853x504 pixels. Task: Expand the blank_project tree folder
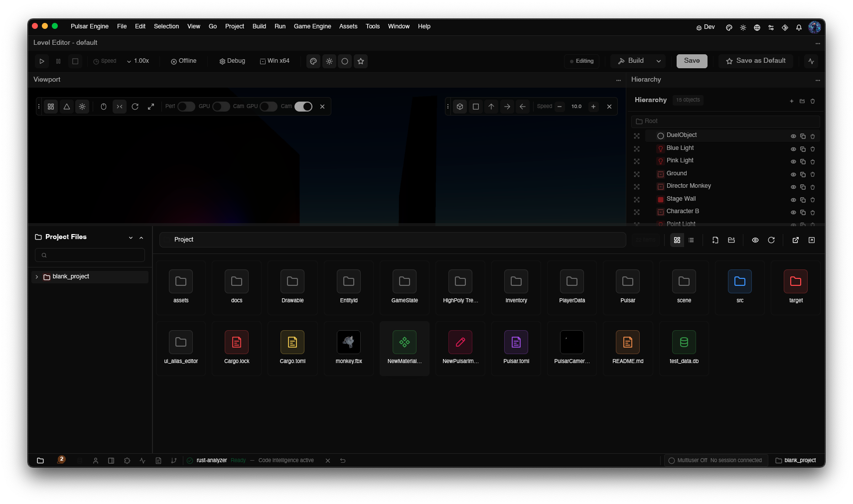(37, 277)
